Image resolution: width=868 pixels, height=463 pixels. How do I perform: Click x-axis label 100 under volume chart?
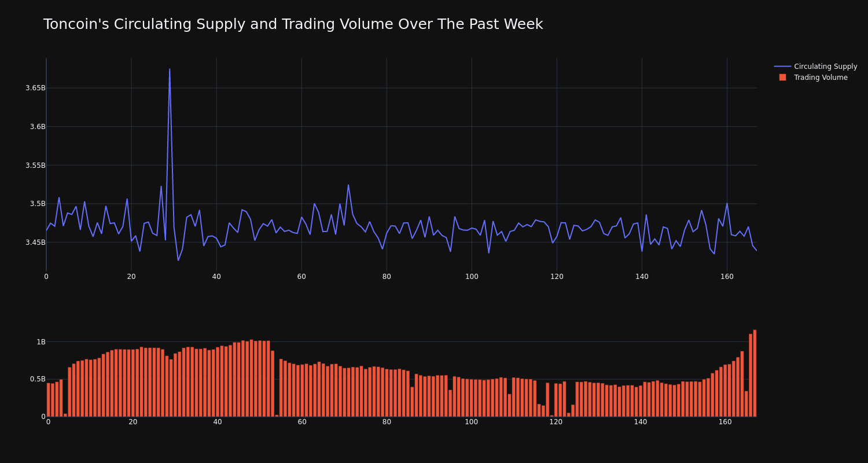click(472, 422)
